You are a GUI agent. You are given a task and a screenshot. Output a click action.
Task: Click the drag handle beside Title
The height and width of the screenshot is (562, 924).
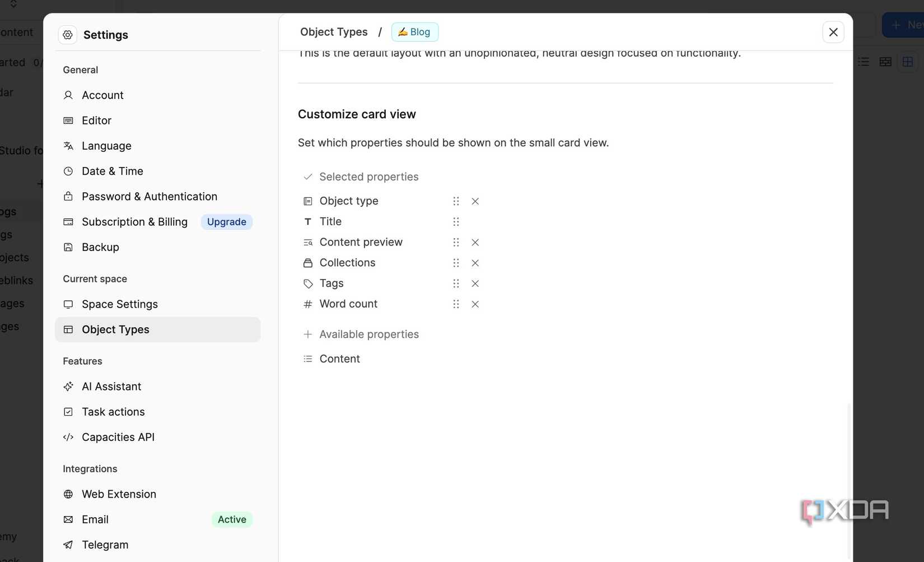pyautogui.click(x=456, y=222)
